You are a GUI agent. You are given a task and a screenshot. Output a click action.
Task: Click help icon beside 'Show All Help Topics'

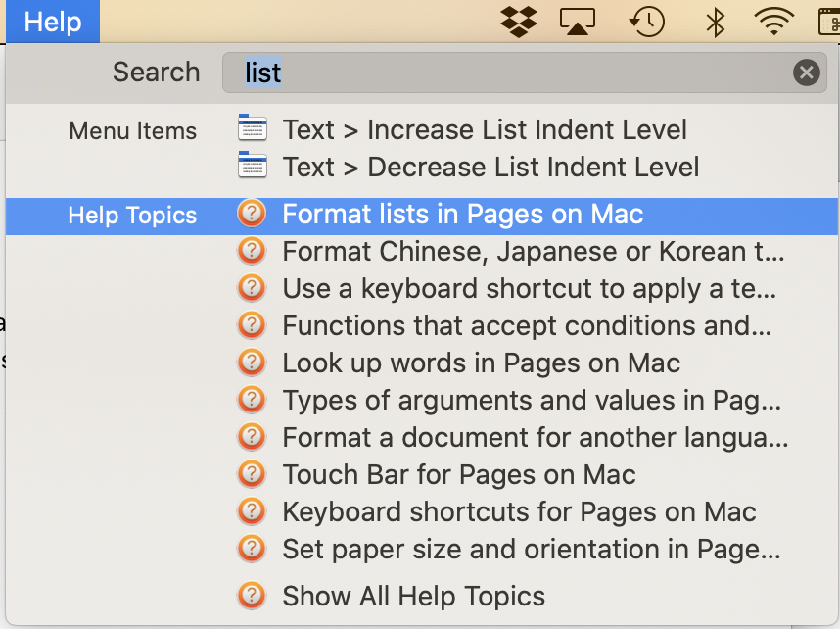tap(252, 596)
